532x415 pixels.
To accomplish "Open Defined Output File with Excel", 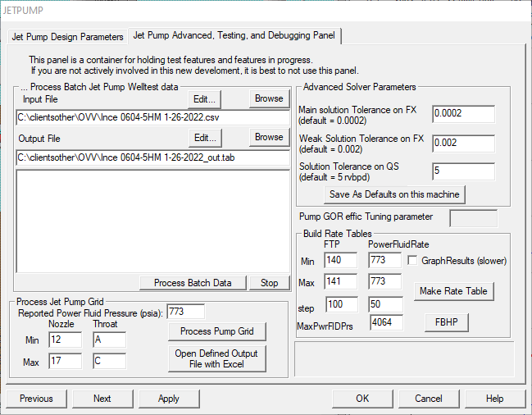I will point(217,358).
